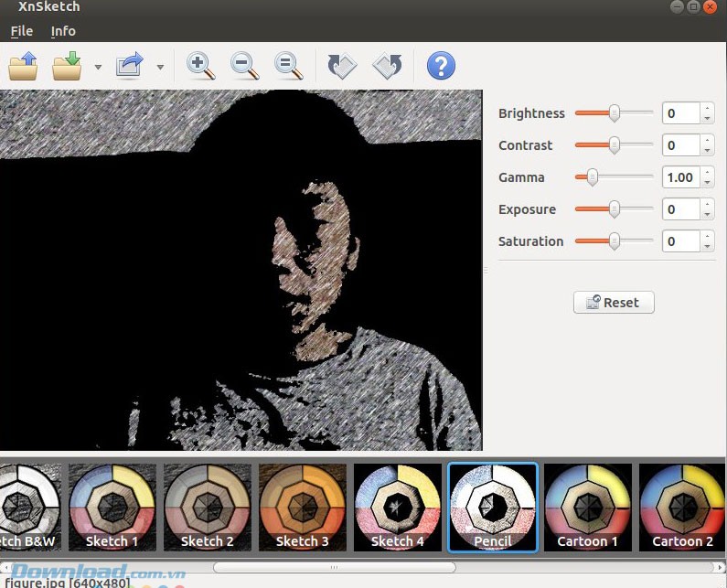Close the XnSketch window

tap(710, 6)
